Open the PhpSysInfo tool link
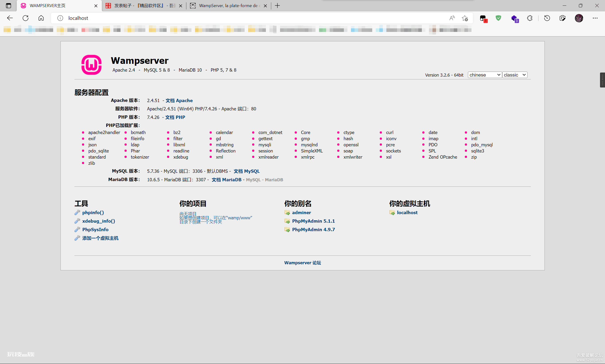The image size is (605, 364). pyautogui.click(x=95, y=229)
